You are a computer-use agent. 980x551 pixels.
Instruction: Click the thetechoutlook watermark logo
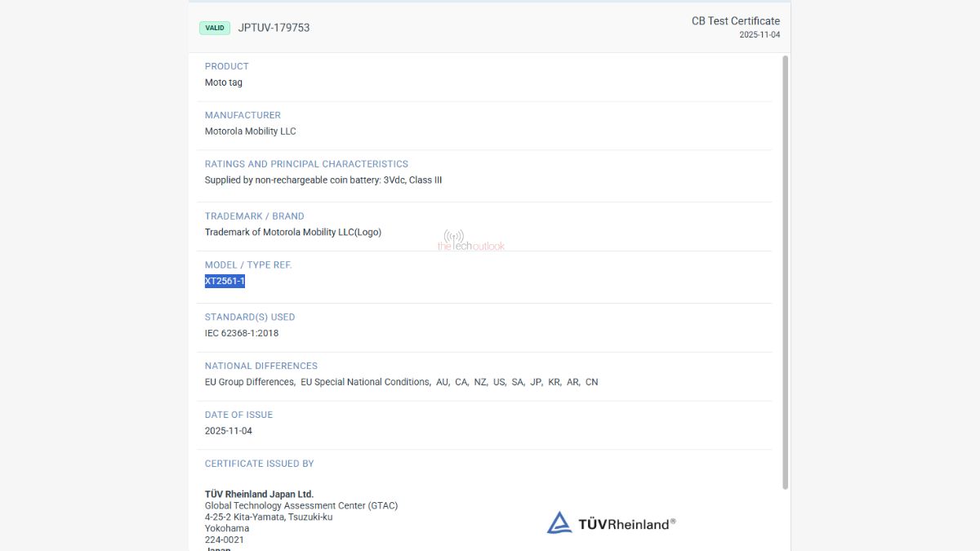[x=470, y=241]
